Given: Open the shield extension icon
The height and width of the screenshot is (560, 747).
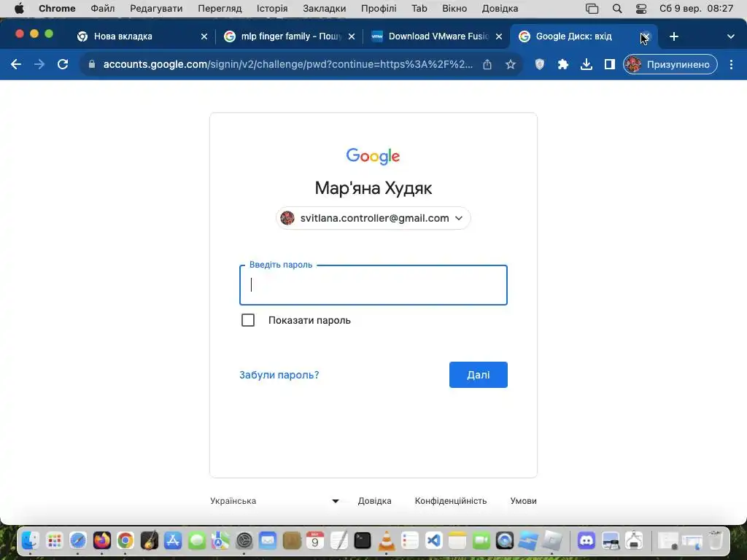Looking at the screenshot, I should pos(539,64).
